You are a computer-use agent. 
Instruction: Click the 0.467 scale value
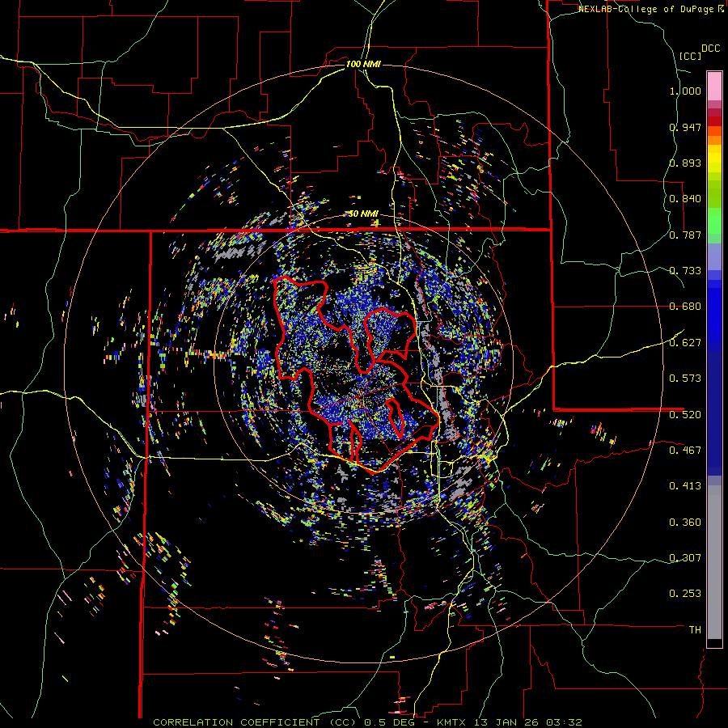[685, 451]
